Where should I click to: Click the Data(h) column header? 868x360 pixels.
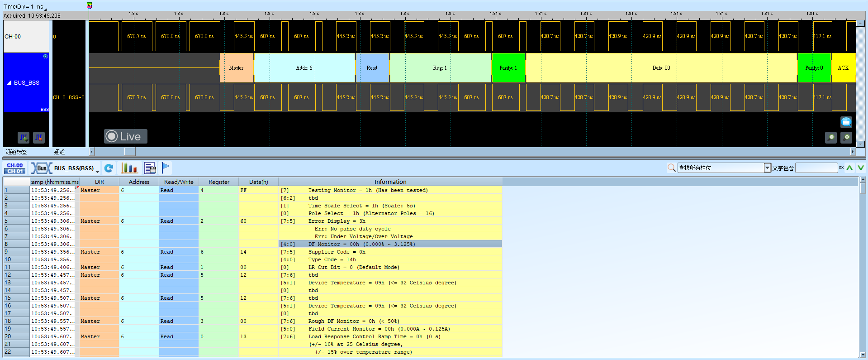pyautogui.click(x=259, y=182)
